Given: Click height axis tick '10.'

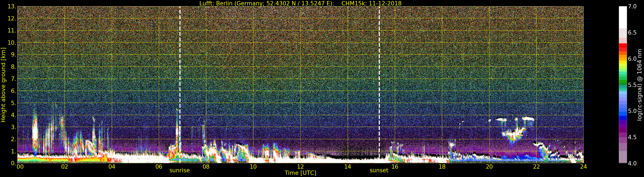Looking at the screenshot, I should (12, 43).
